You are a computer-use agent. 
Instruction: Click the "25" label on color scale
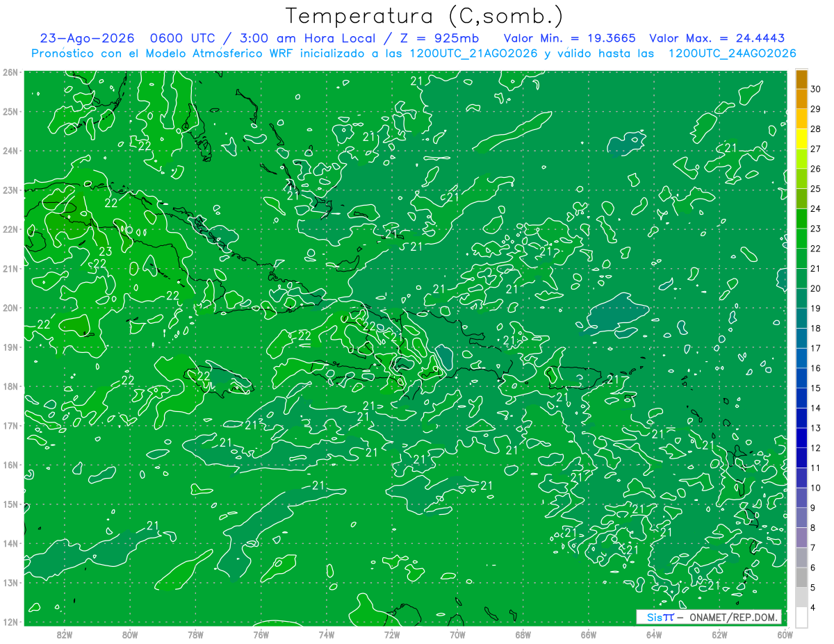click(x=816, y=188)
